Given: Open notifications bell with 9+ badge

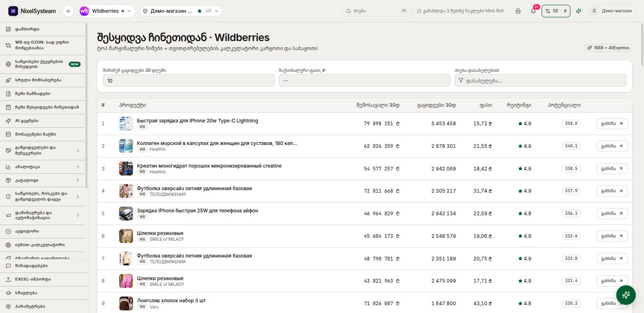Looking at the screenshot, I should (533, 11).
